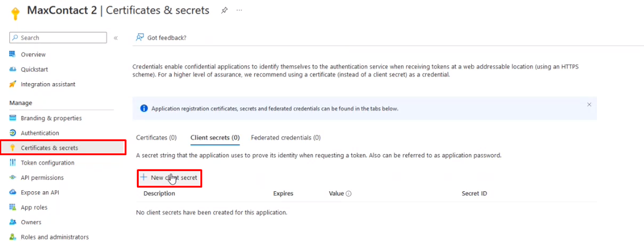
Task: Click the Expose an API cloud icon
Action: 12,193
